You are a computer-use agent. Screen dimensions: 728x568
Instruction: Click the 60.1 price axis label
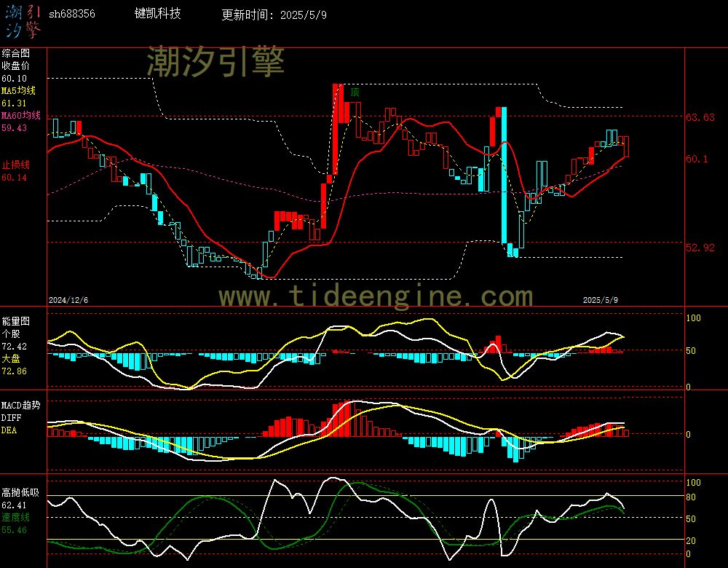697,159
